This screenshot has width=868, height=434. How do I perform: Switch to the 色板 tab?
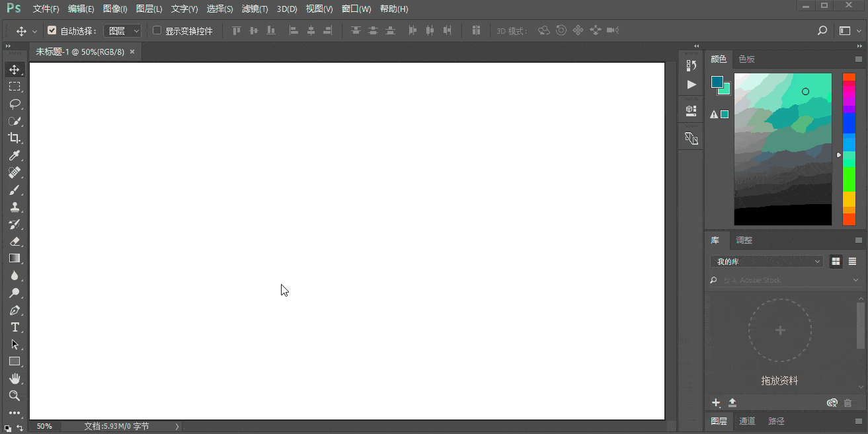747,59
